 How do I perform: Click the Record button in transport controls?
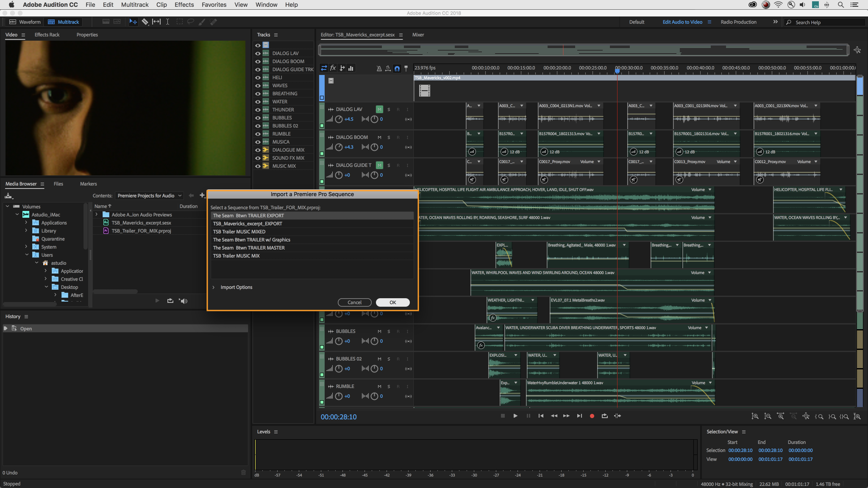pyautogui.click(x=592, y=416)
